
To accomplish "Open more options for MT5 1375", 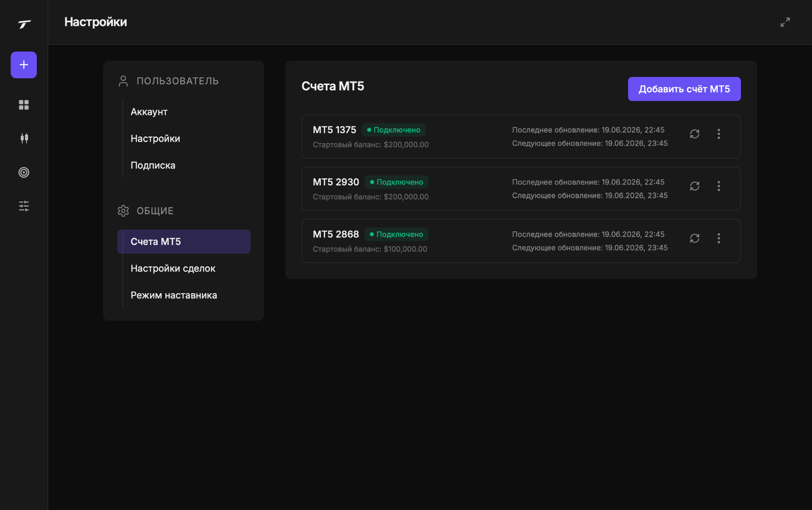I will 719,134.
